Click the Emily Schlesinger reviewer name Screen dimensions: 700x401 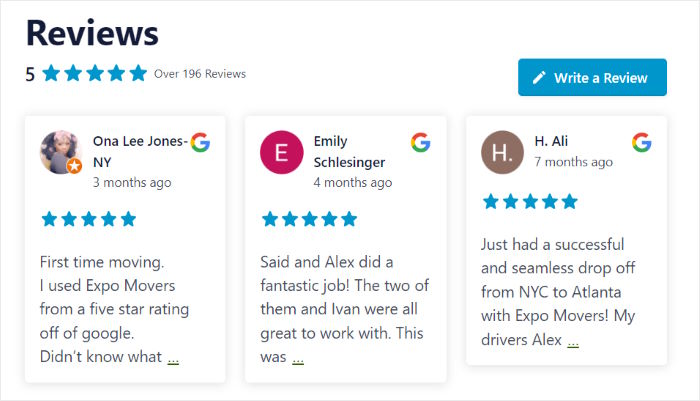point(349,151)
